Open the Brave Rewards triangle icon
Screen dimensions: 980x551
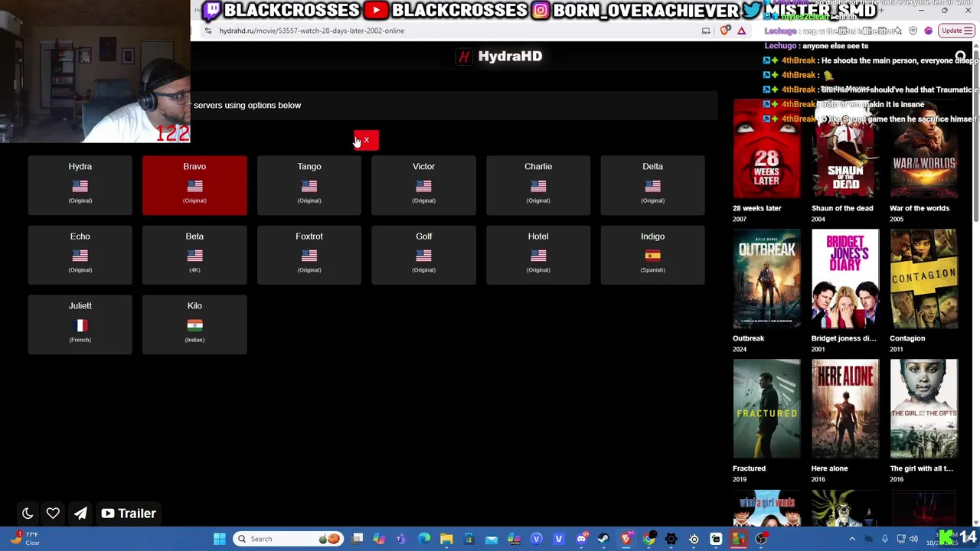741,31
